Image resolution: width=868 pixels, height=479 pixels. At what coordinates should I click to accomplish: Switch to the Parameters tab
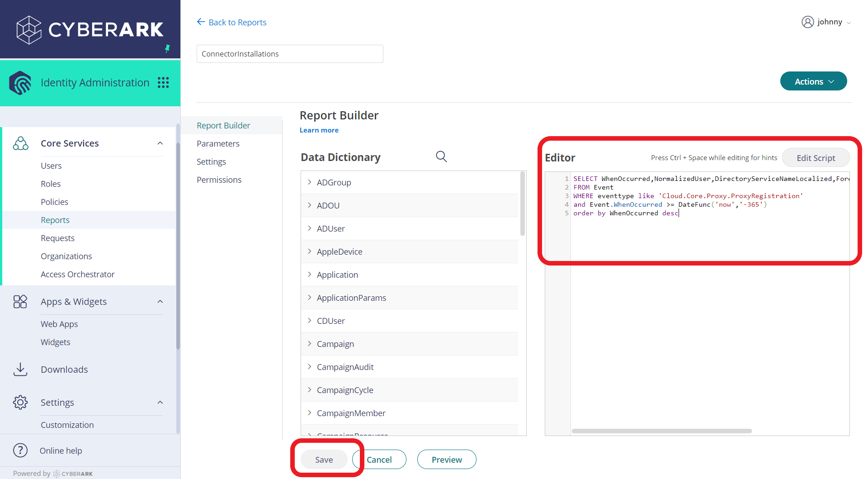pos(218,143)
